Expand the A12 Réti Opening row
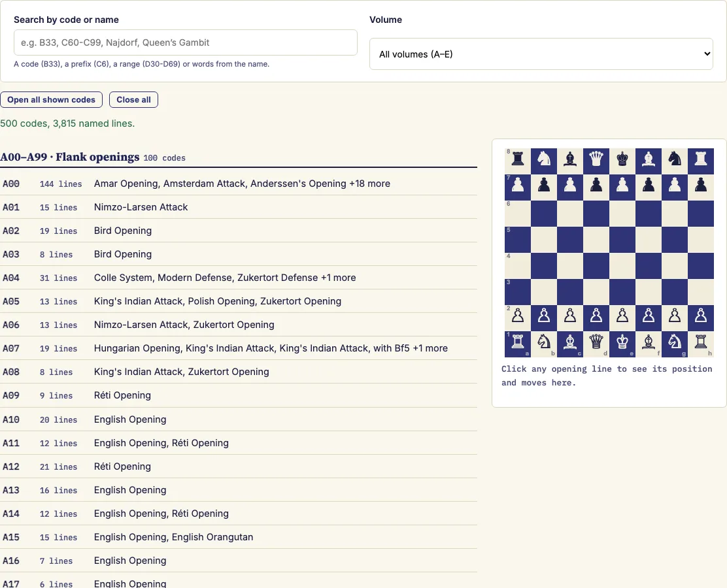727x588 pixels. pos(239,466)
